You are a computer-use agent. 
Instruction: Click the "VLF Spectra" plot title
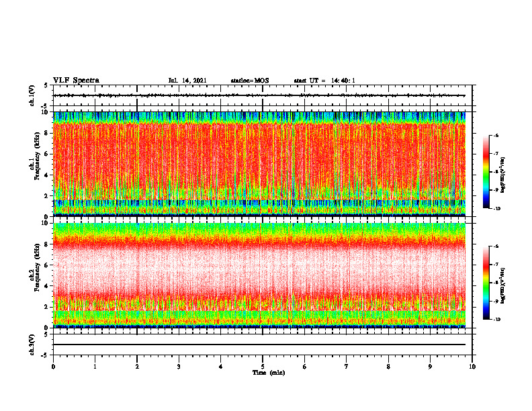tap(76, 80)
